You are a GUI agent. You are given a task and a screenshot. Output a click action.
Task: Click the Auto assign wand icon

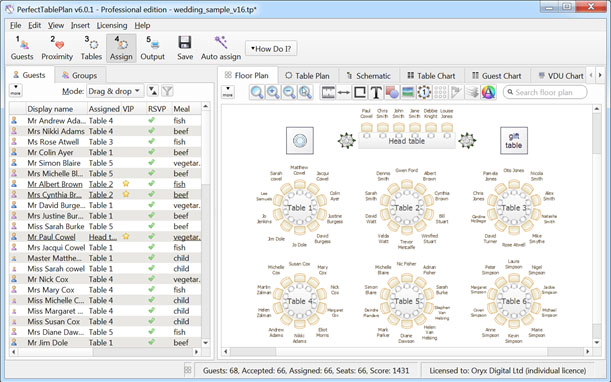click(x=221, y=42)
